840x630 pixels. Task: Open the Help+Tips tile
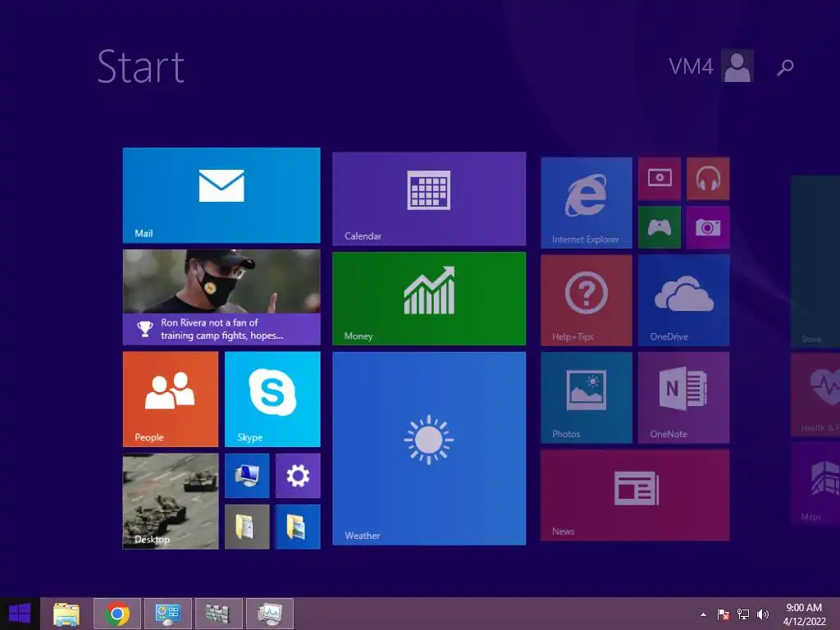(586, 300)
